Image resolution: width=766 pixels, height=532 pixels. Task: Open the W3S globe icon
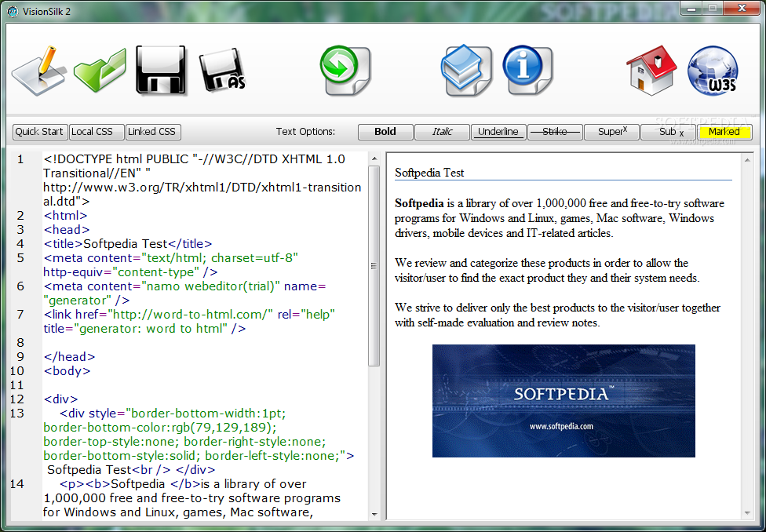coord(713,71)
